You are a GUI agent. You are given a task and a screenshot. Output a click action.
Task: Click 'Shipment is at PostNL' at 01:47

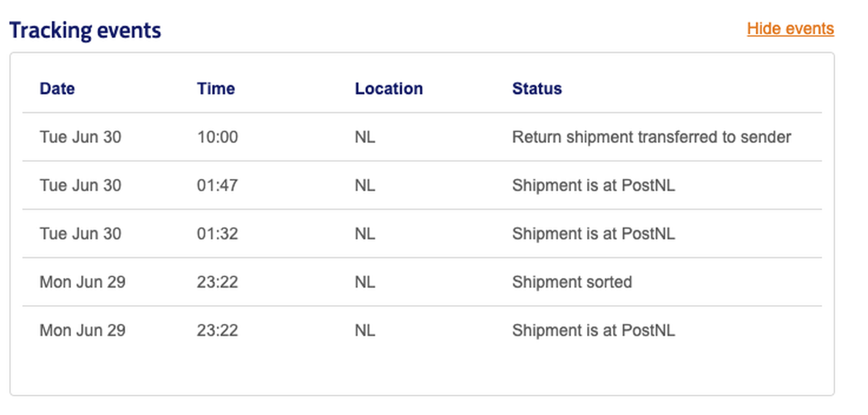593,186
